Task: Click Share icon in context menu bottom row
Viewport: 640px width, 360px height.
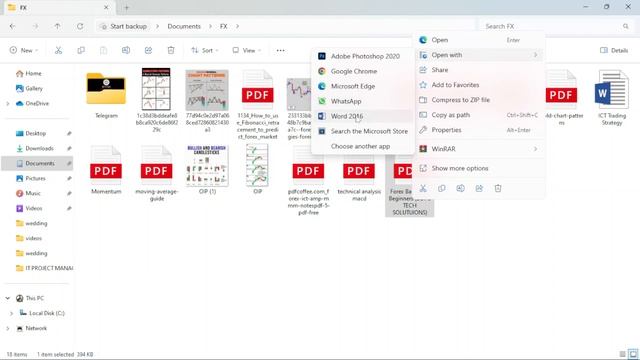Action: [x=479, y=188]
